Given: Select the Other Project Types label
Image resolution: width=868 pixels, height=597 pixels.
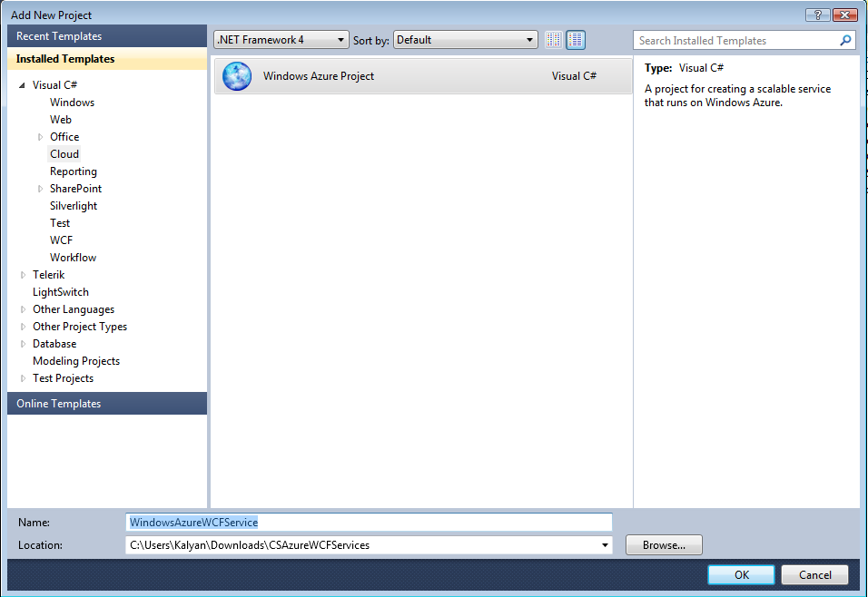Looking at the screenshot, I should (80, 327).
